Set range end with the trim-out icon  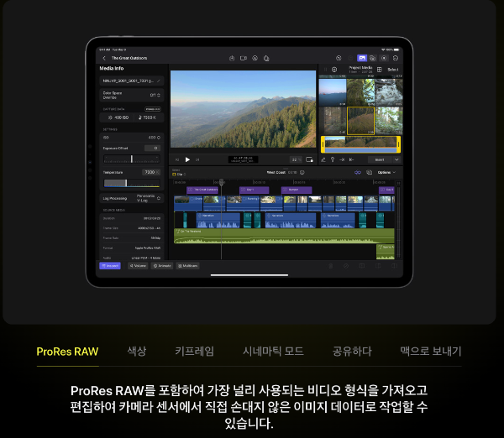(x=351, y=159)
